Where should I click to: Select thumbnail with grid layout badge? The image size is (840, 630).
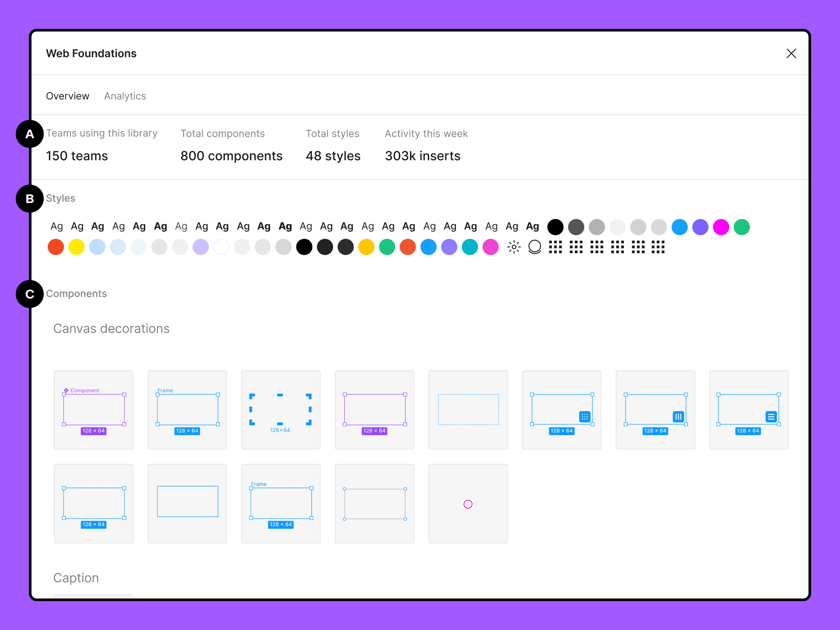point(562,410)
